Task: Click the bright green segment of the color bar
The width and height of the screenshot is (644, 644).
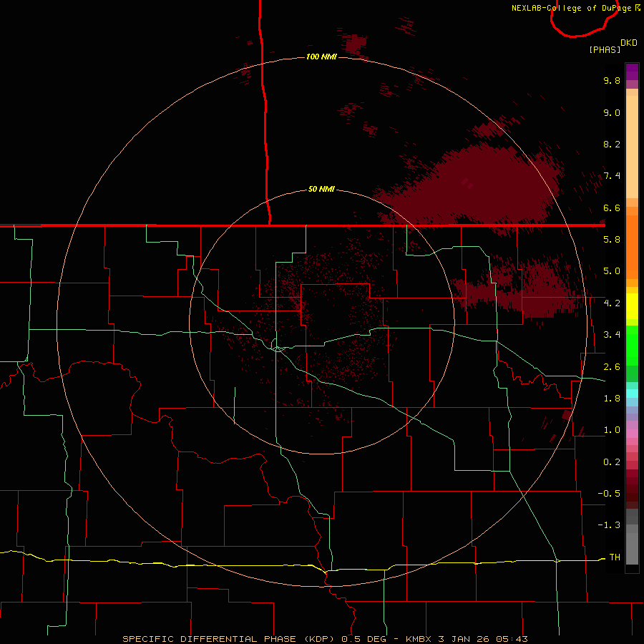Action: click(632, 345)
